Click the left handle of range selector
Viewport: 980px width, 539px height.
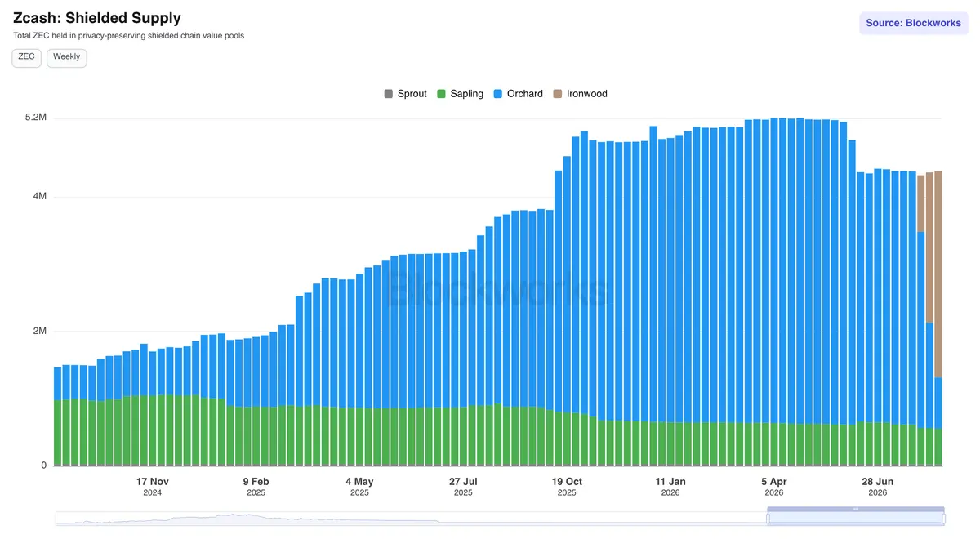tap(767, 518)
